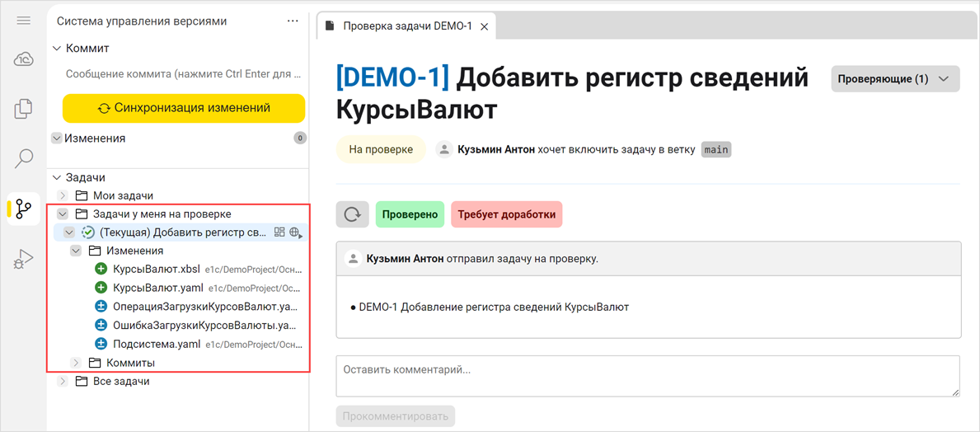
Task: Click avatar icon in the review comment box
Action: click(x=354, y=258)
